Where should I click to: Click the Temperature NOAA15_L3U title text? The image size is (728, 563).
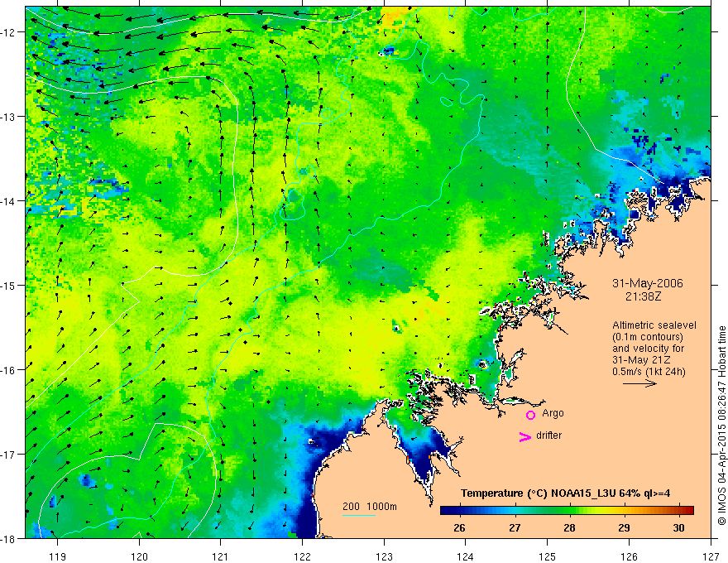click(x=565, y=493)
